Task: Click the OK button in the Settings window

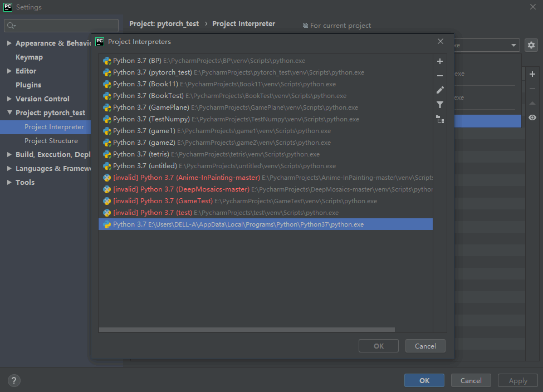Action: 424,380
